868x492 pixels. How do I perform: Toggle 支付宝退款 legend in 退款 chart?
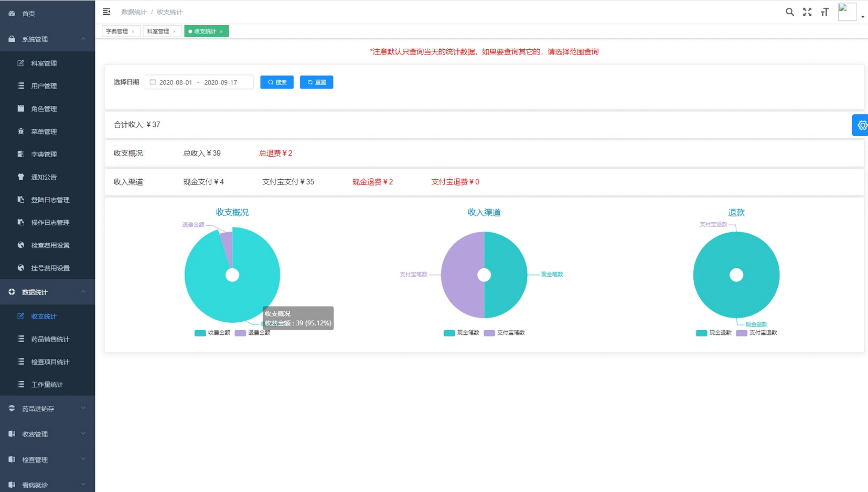757,333
